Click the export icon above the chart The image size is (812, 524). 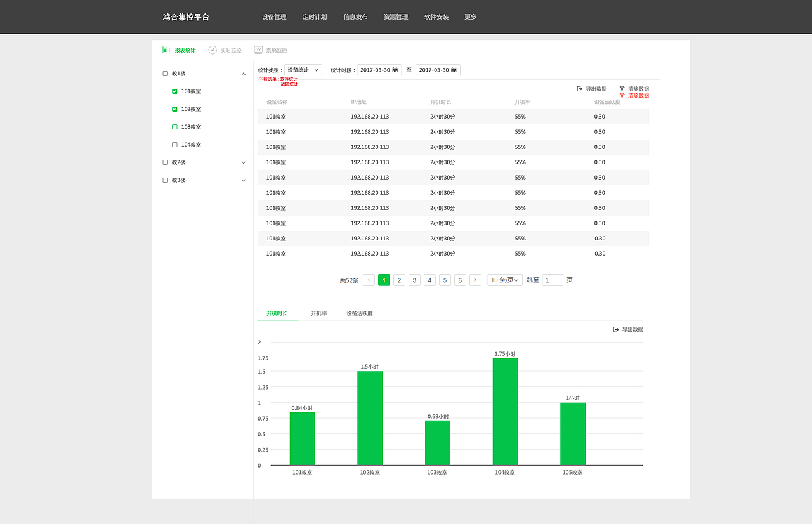(616, 329)
